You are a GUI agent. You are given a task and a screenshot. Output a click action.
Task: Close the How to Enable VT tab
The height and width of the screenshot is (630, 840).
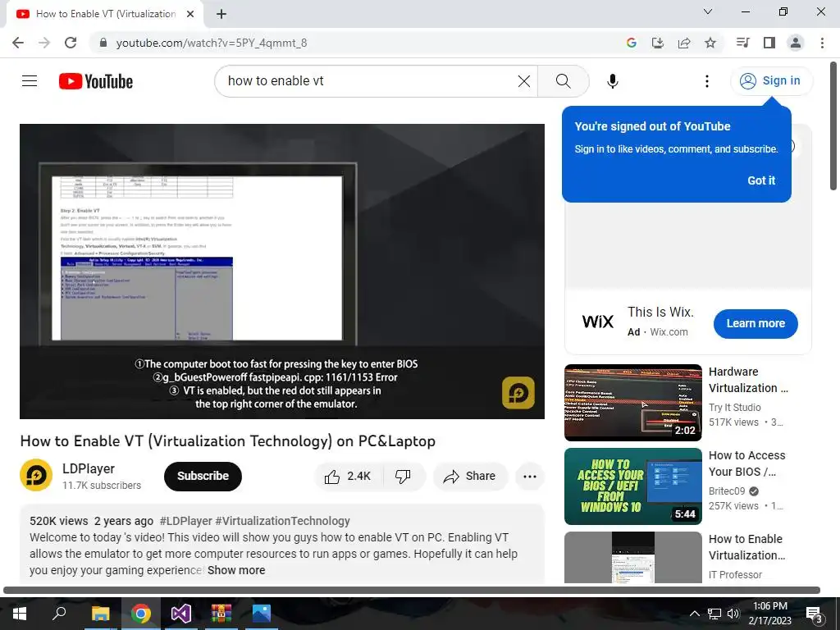point(190,14)
